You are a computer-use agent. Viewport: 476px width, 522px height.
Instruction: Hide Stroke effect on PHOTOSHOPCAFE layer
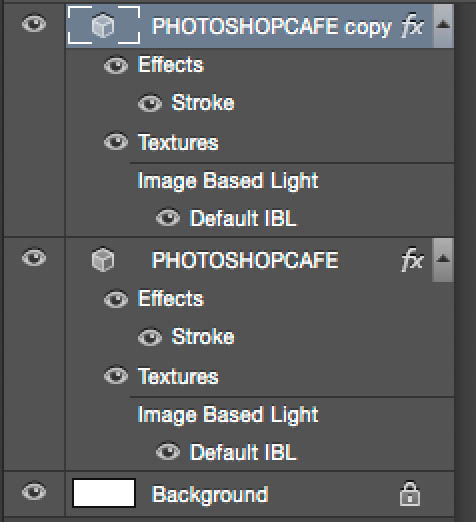pos(150,337)
